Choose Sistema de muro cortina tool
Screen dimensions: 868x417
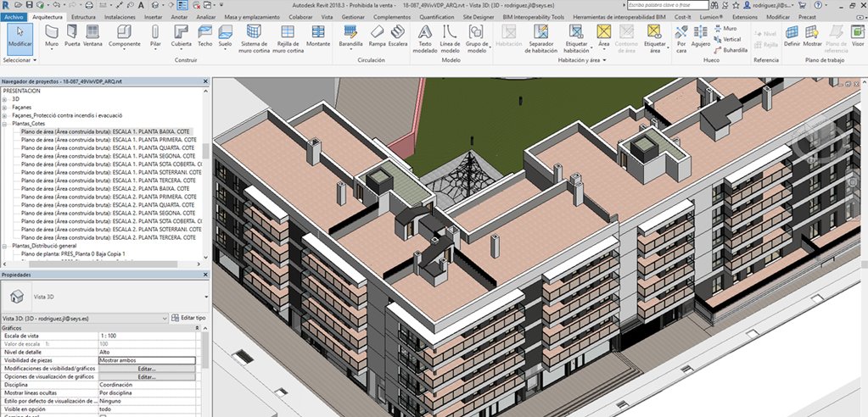tap(254, 39)
